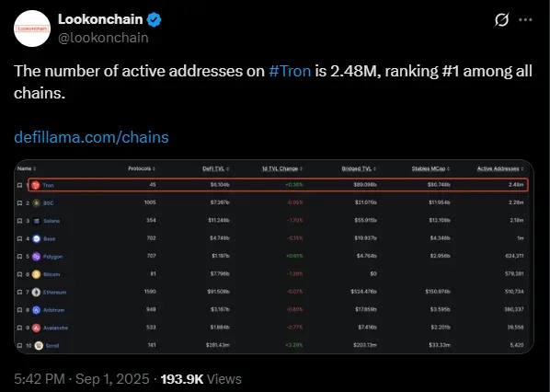Open the three-dot more options menu
This screenshot has width=550, height=392.
click(525, 19)
